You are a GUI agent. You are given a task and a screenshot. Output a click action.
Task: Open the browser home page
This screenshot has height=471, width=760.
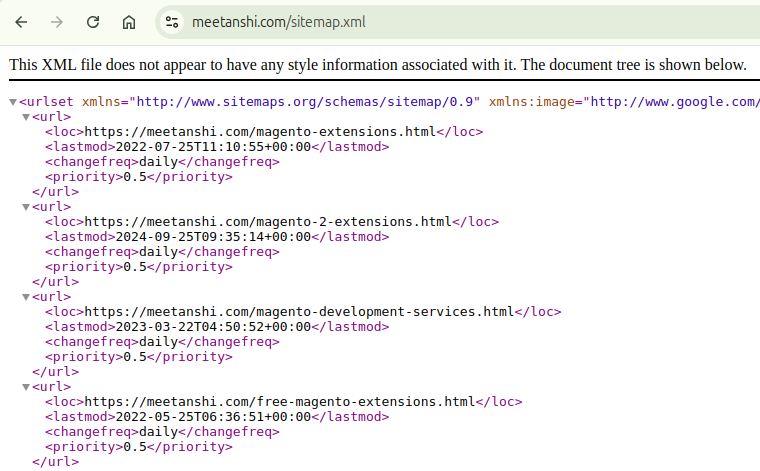[x=128, y=22]
